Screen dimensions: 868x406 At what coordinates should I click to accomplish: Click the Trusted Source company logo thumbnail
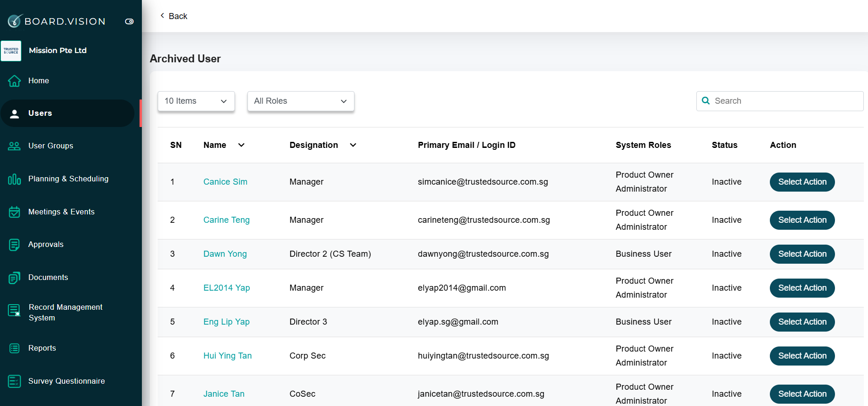[11, 51]
